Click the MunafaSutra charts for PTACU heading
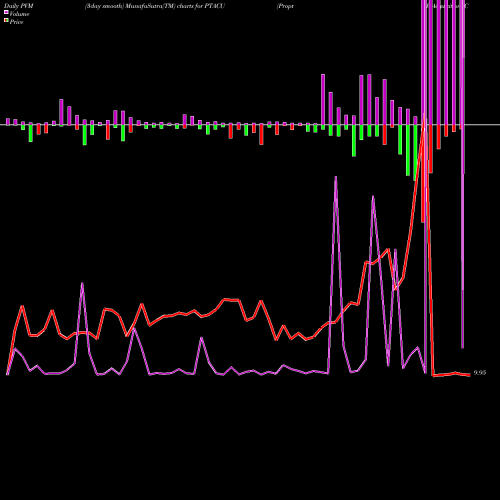Viewport: 500px width, 500px height. (155, 6)
